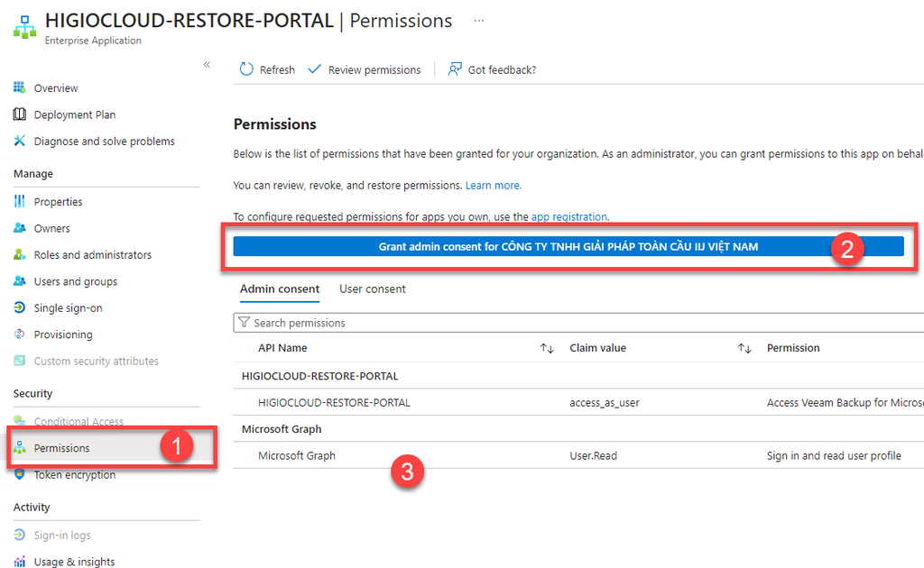Image resolution: width=924 pixels, height=568 pixels.
Task: Collapse the left navigation sidebar
Action: click(x=207, y=65)
